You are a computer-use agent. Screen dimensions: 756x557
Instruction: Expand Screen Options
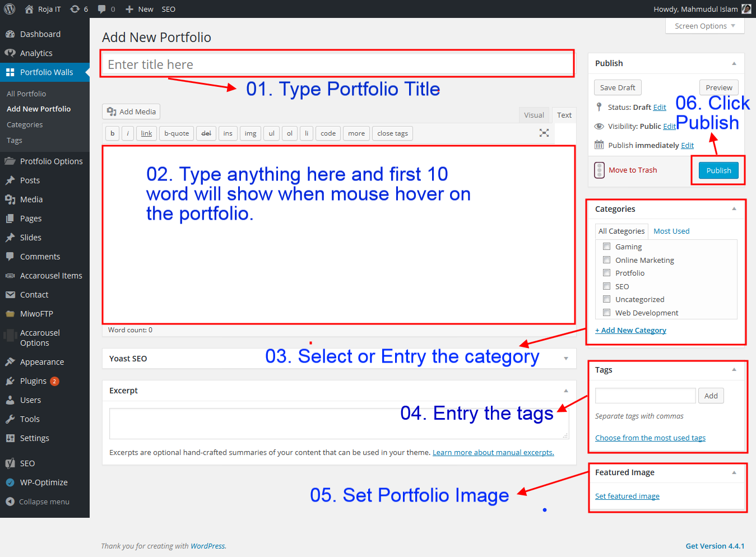pos(705,26)
